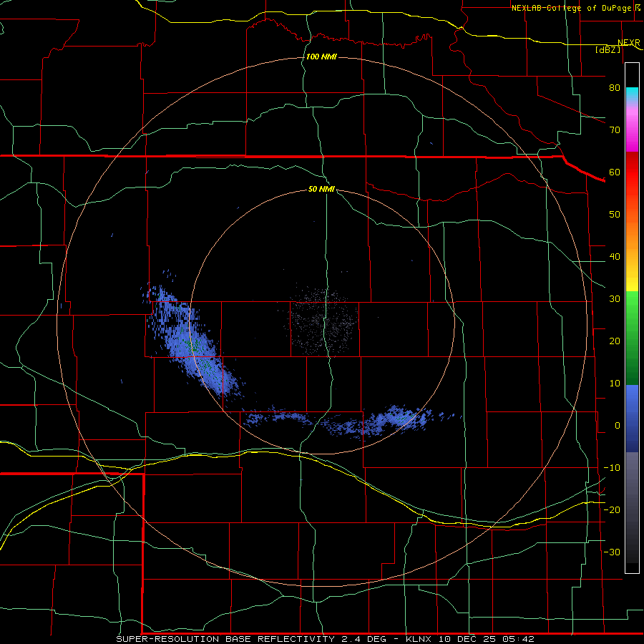
Task: Click the yellow segment of the color bar
Action: [x=632, y=281]
